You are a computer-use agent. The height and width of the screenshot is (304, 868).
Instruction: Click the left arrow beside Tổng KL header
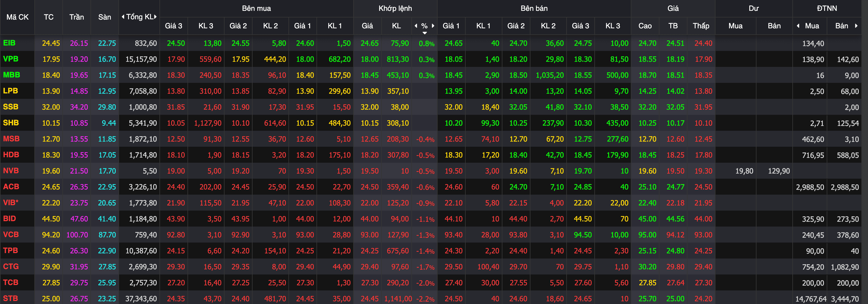click(123, 17)
